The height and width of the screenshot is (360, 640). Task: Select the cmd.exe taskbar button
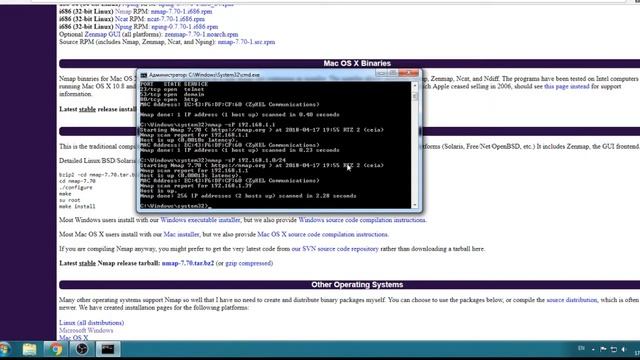pyautogui.click(x=108, y=349)
